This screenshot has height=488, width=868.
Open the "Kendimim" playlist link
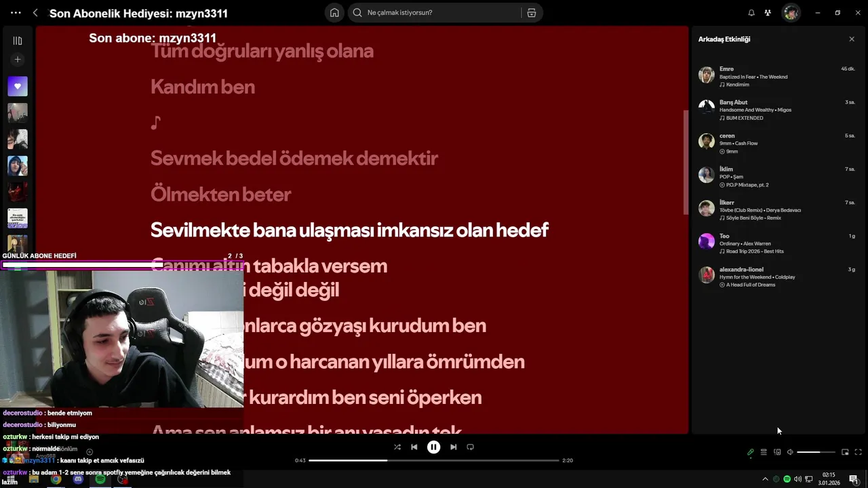(737, 85)
